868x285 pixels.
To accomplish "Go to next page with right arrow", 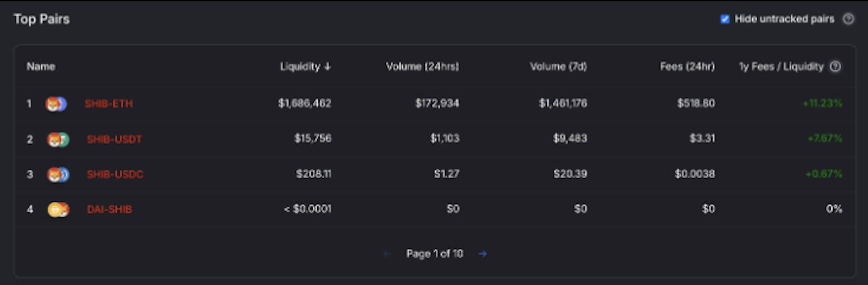I will (x=483, y=254).
